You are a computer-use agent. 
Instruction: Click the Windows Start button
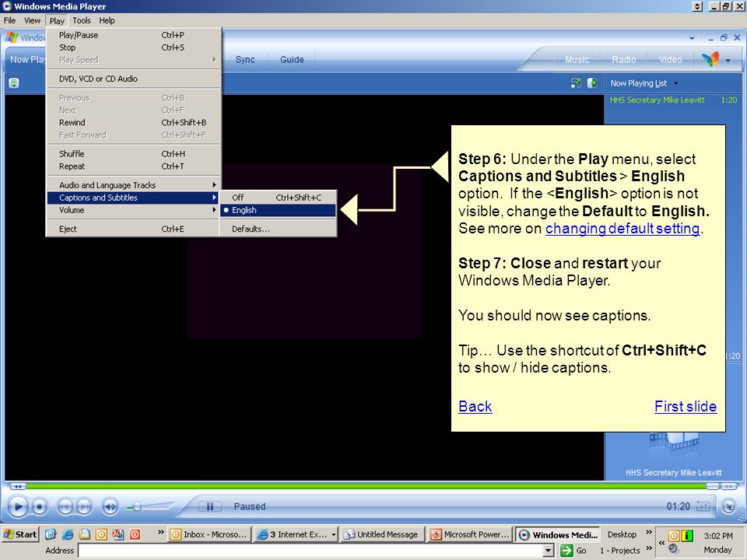20,534
